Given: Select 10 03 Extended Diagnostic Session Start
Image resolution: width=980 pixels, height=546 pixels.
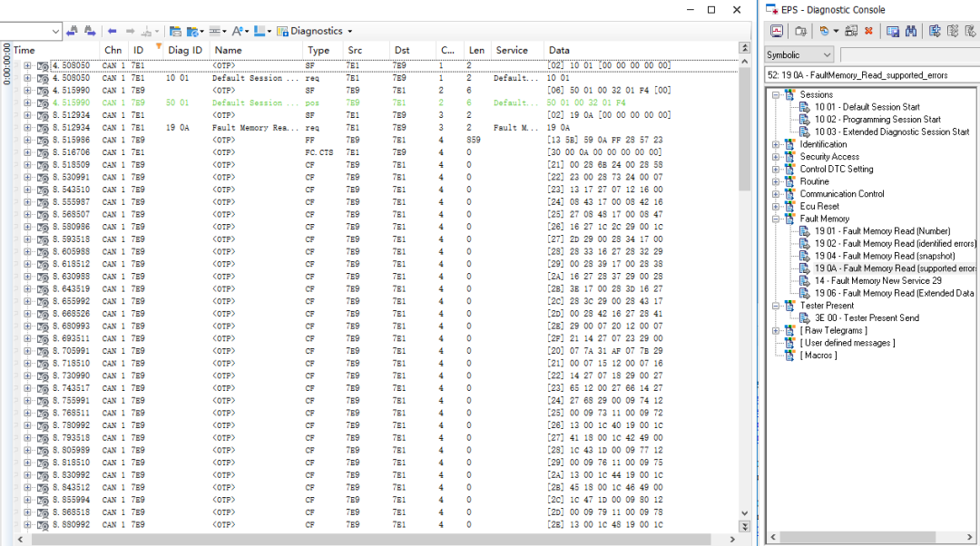Looking at the screenshot, I should [x=891, y=132].
